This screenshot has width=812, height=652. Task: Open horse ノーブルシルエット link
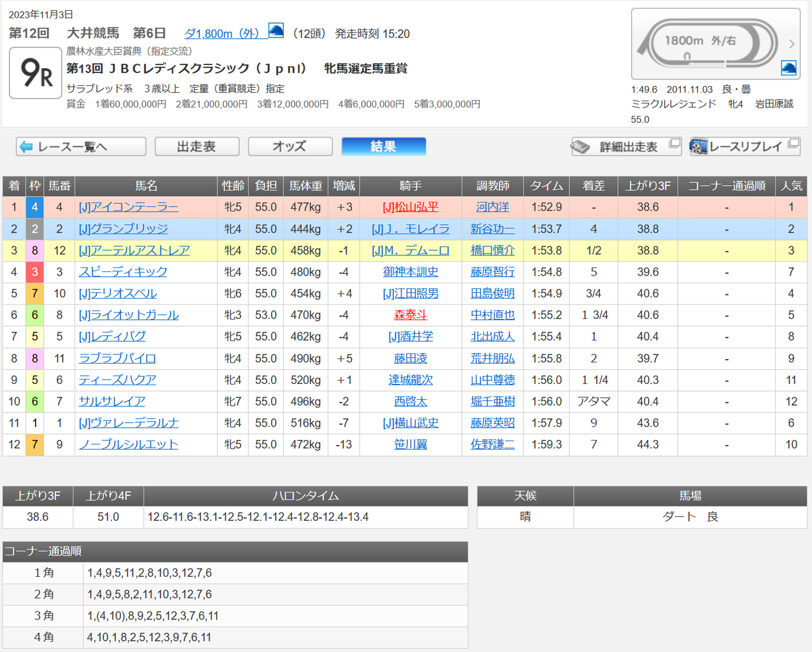129,444
